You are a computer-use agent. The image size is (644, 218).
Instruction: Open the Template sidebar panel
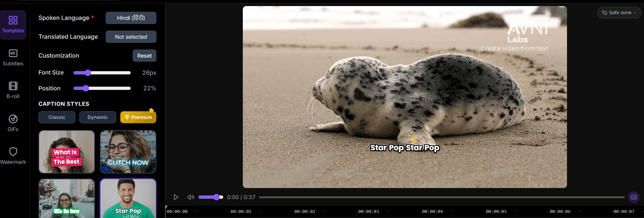13,25
